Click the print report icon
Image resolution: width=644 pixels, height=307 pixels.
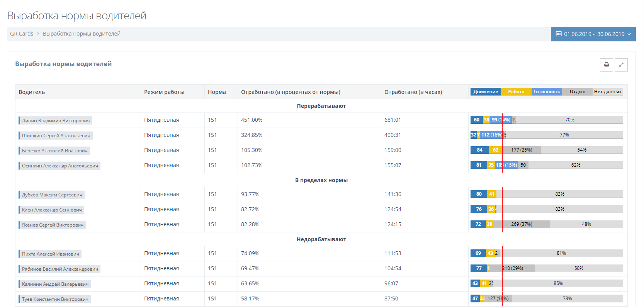pyautogui.click(x=606, y=65)
